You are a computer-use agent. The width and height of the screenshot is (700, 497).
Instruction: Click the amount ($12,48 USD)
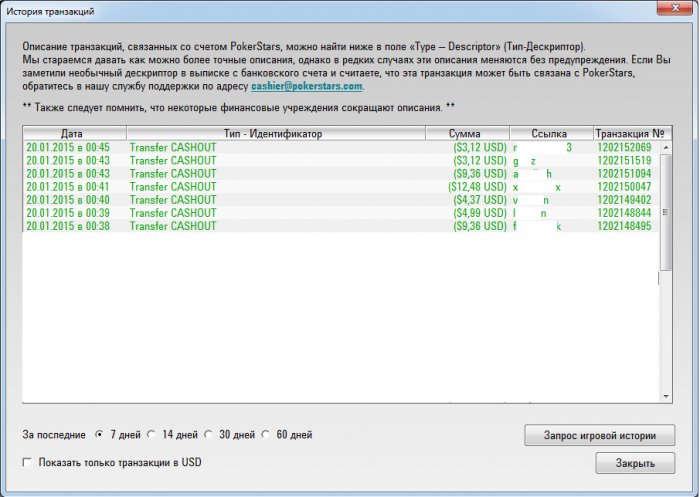click(x=477, y=187)
